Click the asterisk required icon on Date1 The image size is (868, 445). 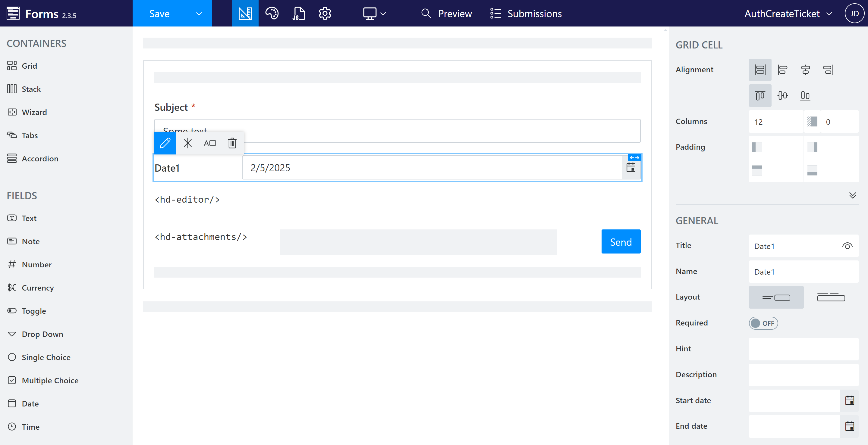coord(188,143)
